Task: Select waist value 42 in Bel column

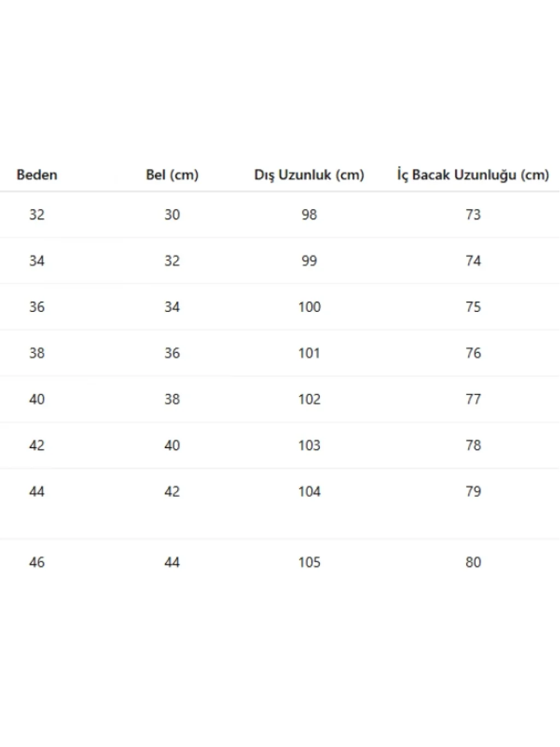Action: (x=172, y=491)
